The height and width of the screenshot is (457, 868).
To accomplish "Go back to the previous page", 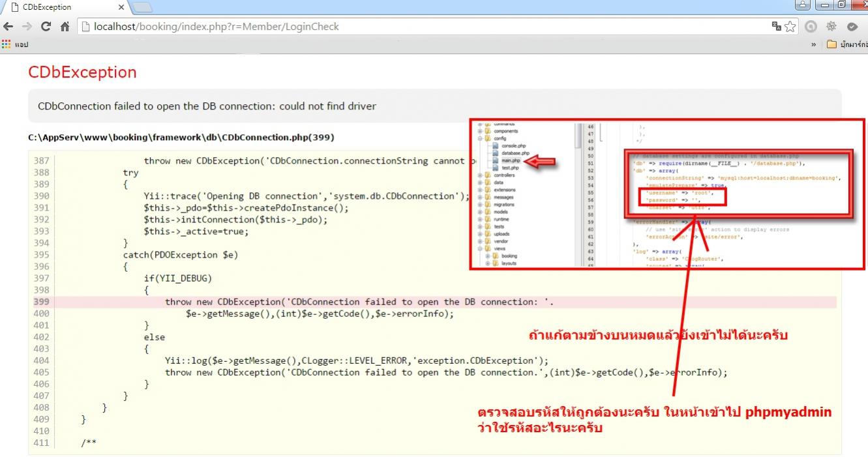I will (x=8, y=27).
